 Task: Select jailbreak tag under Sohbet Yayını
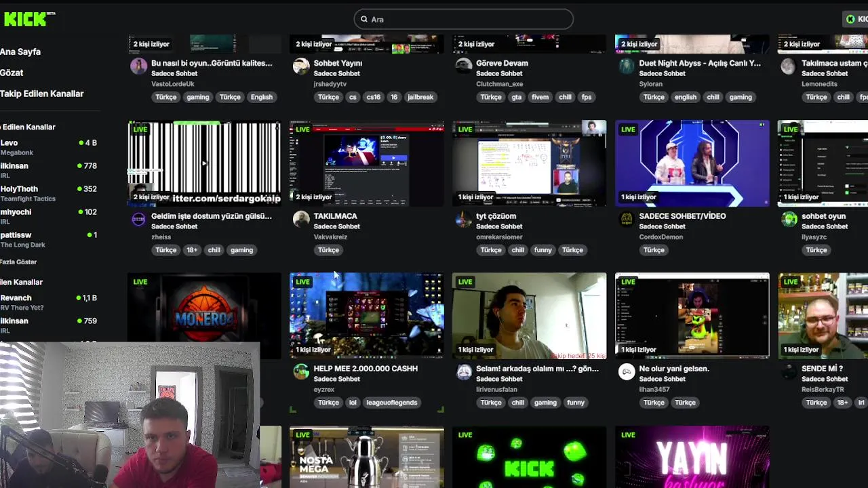click(420, 97)
